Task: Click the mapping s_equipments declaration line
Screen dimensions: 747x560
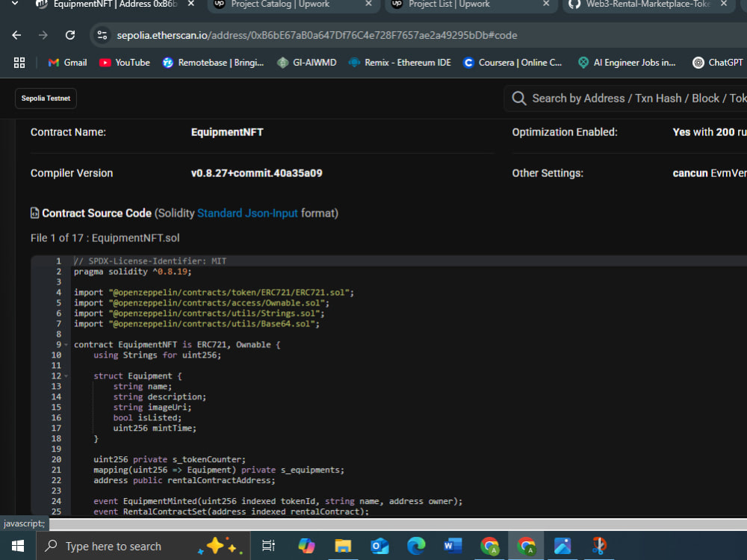Action: point(219,470)
